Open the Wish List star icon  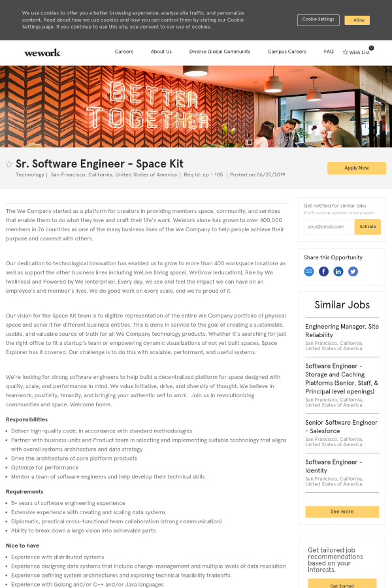[345, 52]
